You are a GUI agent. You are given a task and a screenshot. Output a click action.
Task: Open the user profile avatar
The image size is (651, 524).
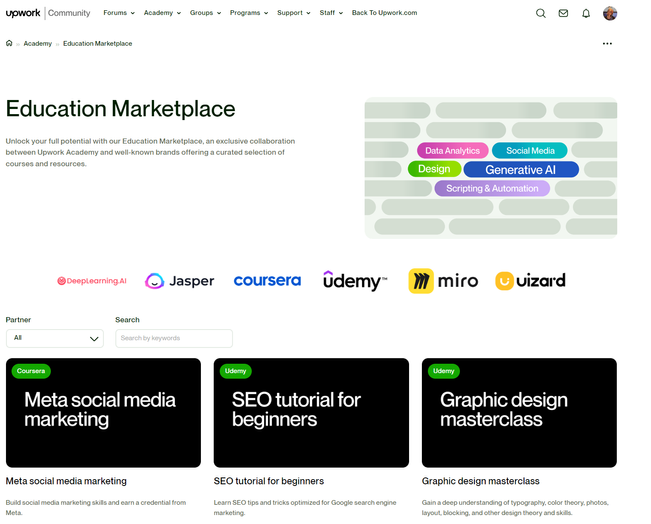[x=610, y=13]
